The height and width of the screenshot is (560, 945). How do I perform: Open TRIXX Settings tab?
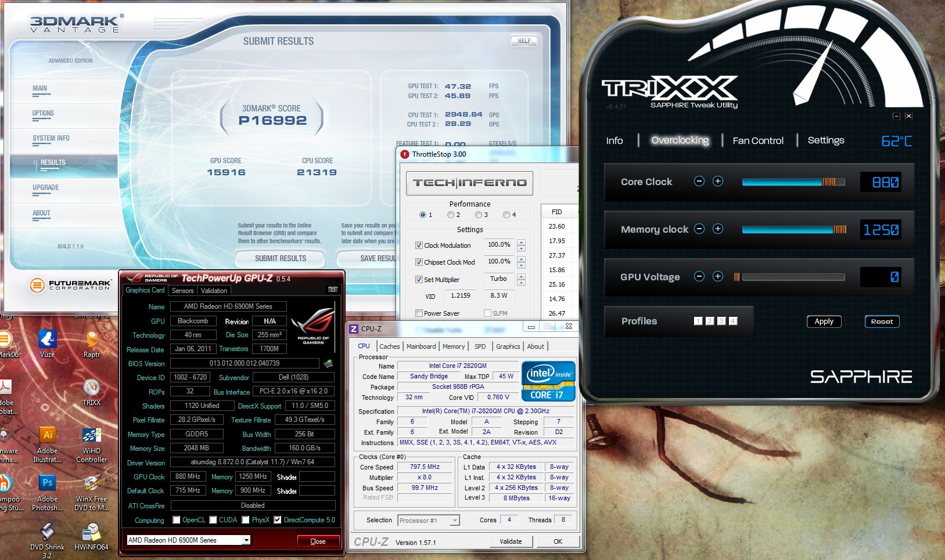point(826,140)
